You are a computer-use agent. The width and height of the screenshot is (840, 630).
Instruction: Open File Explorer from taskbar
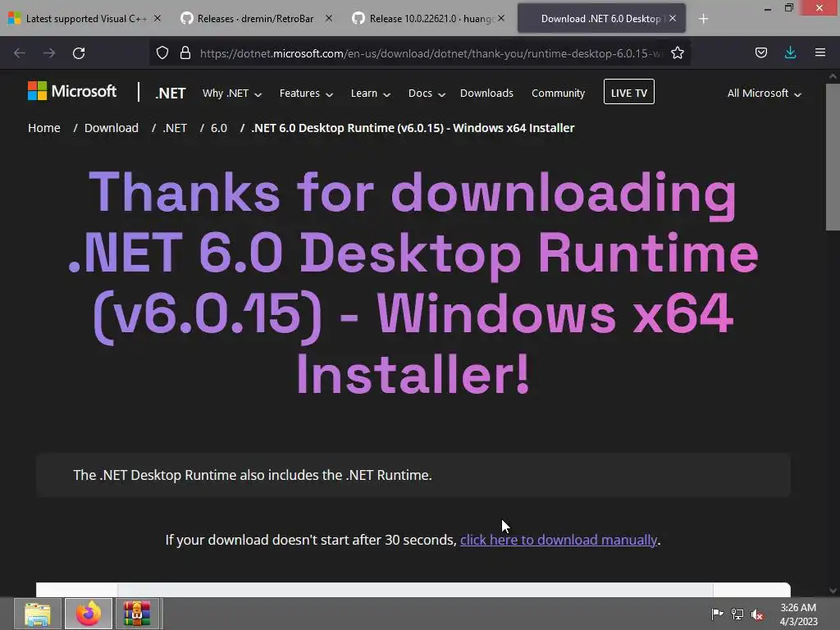coord(38,614)
